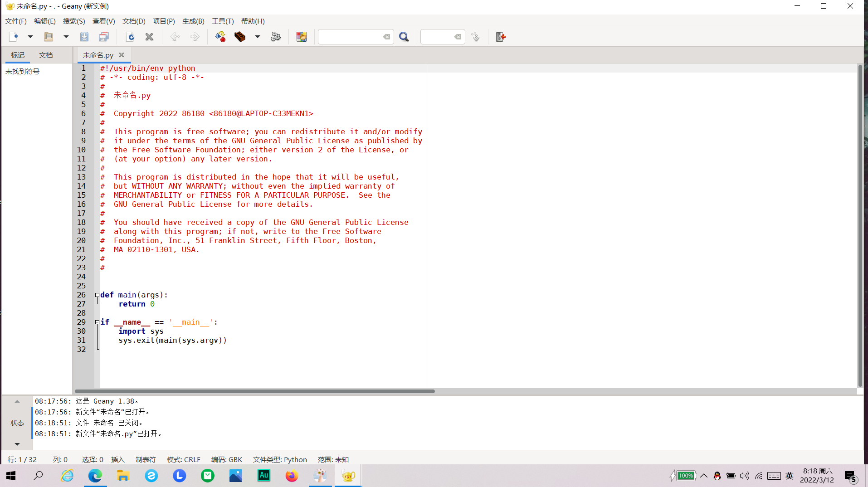Screen dimensions: 868x487
Task: Open the 搜索(S) menu
Action: (74, 21)
